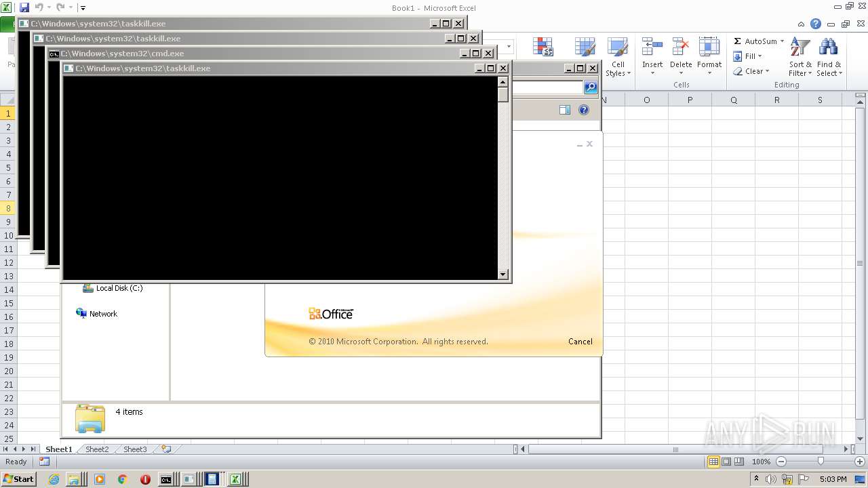
Task: Toggle the Explorer preview pane icon
Action: 565,110
